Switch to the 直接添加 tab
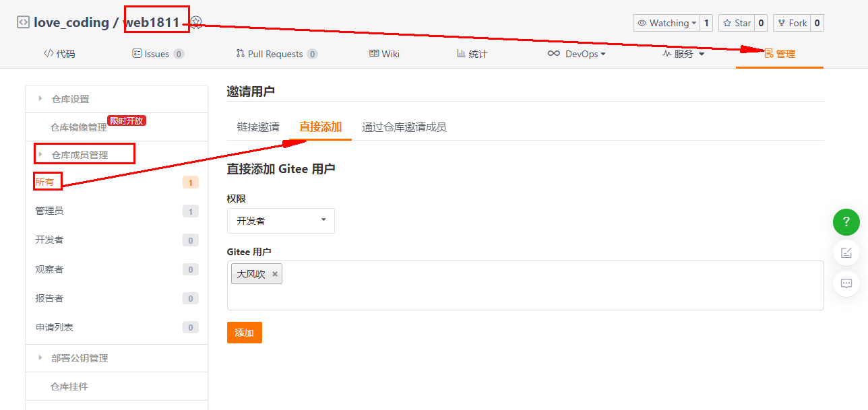This screenshot has height=410, width=868. [x=321, y=127]
